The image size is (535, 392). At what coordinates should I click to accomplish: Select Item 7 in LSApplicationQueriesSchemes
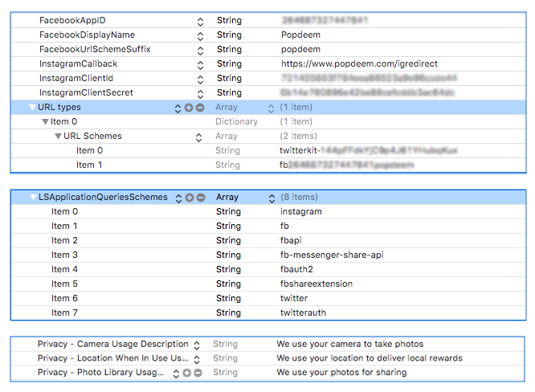click(64, 312)
